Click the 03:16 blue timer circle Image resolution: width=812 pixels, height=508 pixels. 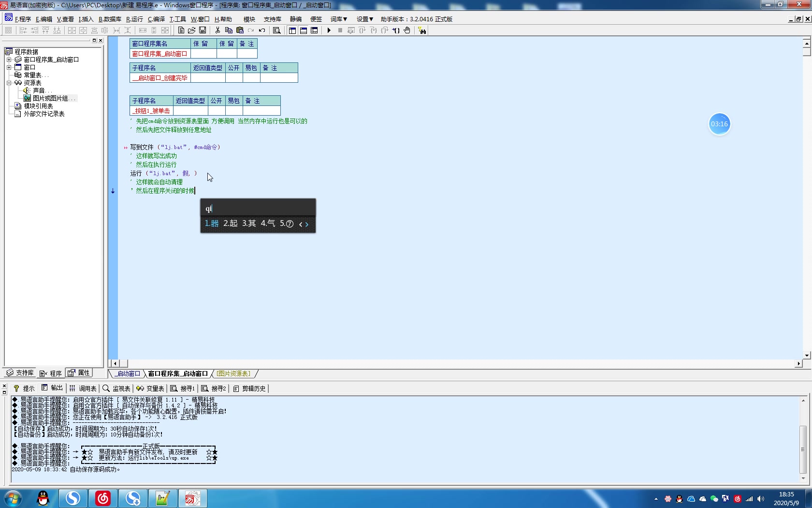coord(719,124)
